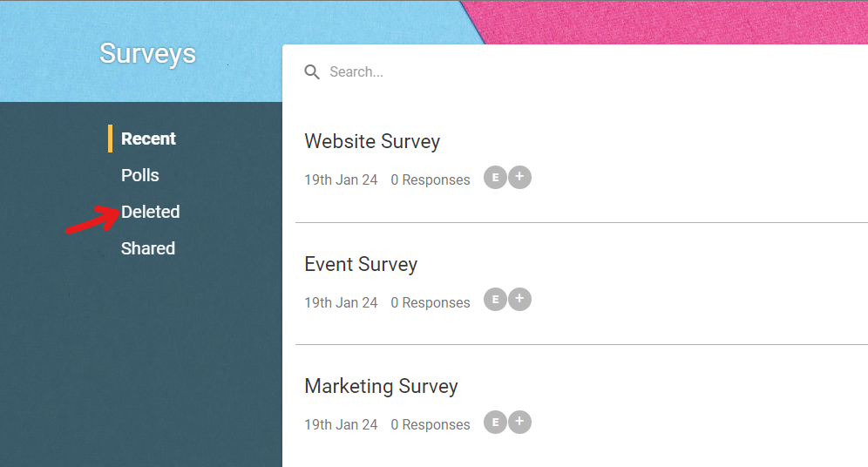Viewport: 868px width, 467px height.
Task: Click 0 Responses under Website Survey
Action: (x=431, y=179)
